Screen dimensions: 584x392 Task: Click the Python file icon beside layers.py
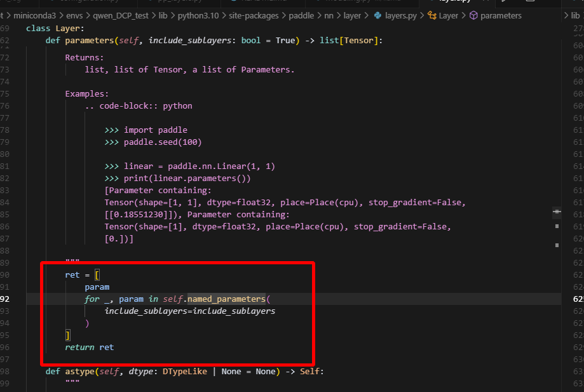click(x=377, y=15)
